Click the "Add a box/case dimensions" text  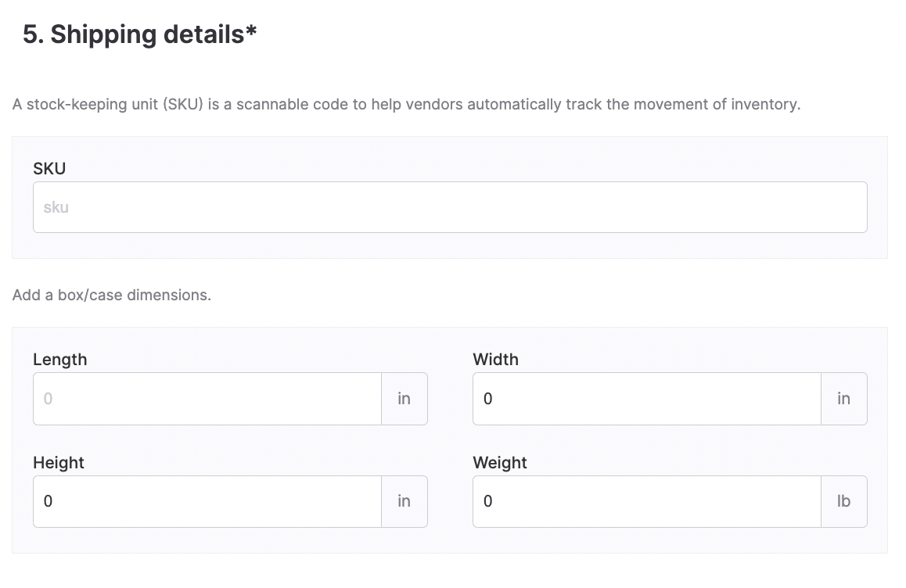coord(112,295)
